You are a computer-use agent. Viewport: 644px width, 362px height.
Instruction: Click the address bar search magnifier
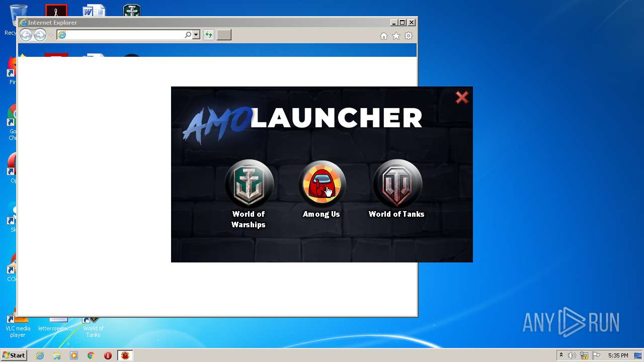188,35
